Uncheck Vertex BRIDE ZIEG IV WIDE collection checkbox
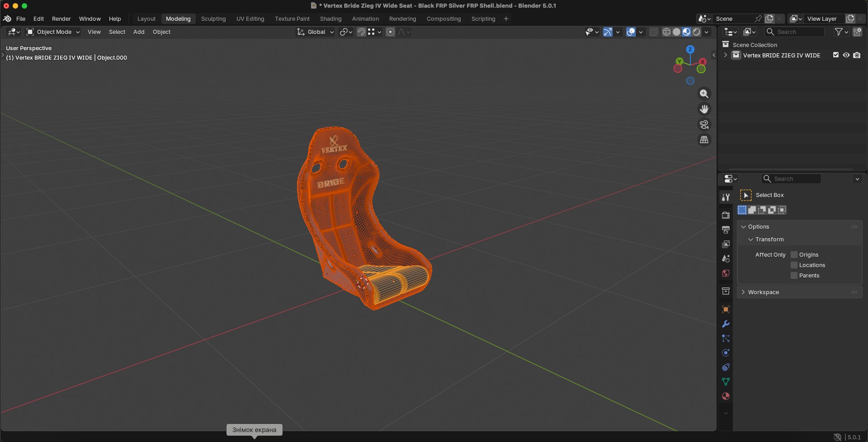Screen dimensions: 868x442 (x=836, y=55)
